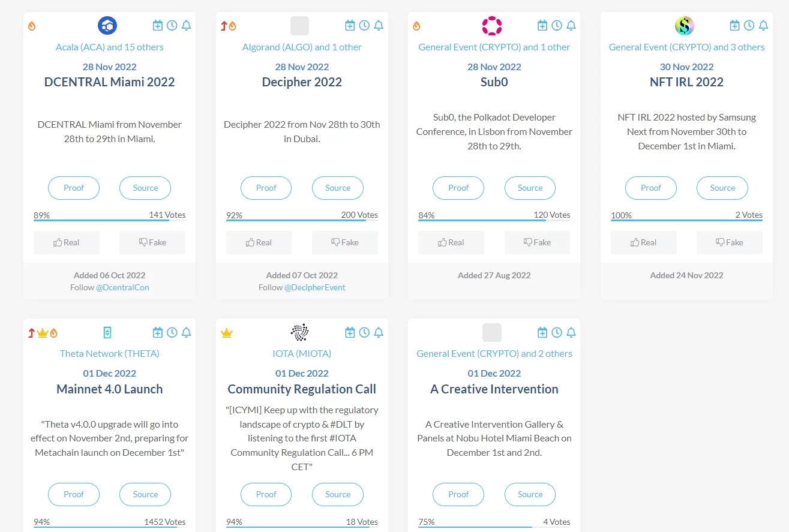Open Proof for Decipher 2022
This screenshot has height=532, width=789.
(266, 188)
